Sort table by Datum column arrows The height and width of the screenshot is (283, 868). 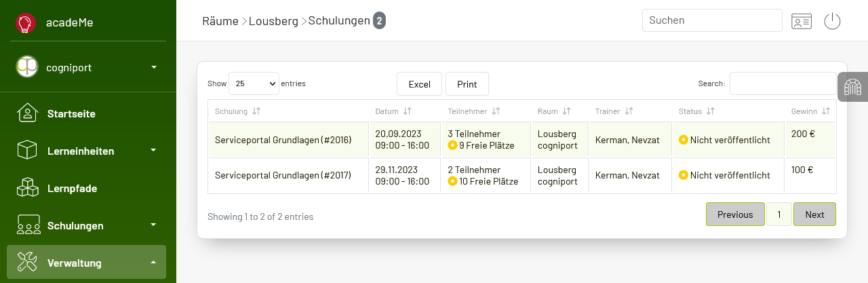point(407,111)
